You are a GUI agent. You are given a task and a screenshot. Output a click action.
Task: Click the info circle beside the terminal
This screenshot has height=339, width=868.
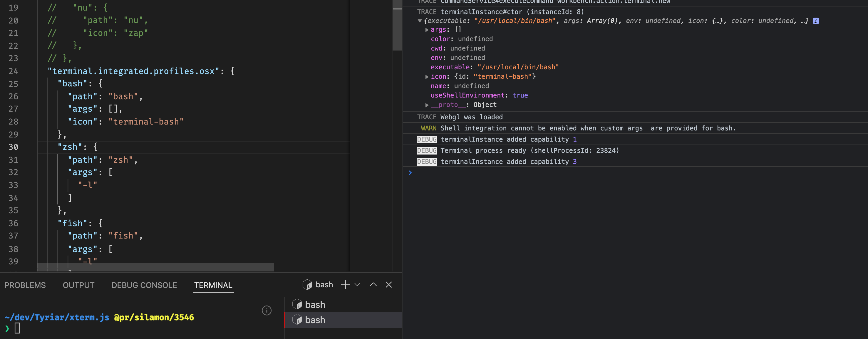(267, 310)
